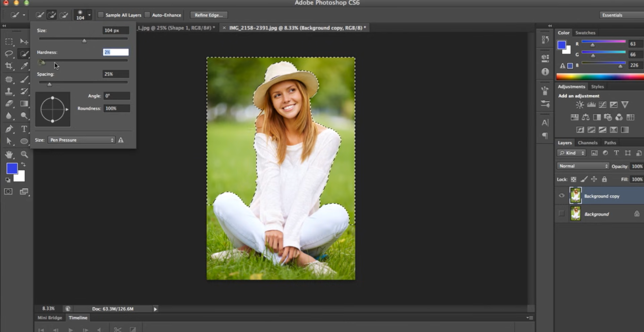Screen dimensions: 644x332
Task: Select the Gradient tool
Action: click(x=24, y=104)
